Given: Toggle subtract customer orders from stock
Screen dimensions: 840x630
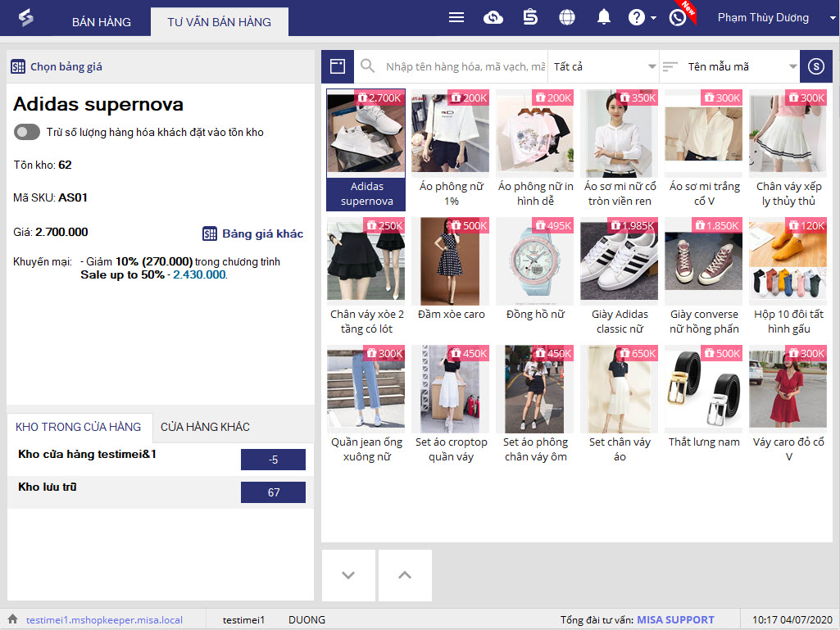Looking at the screenshot, I should [x=27, y=132].
